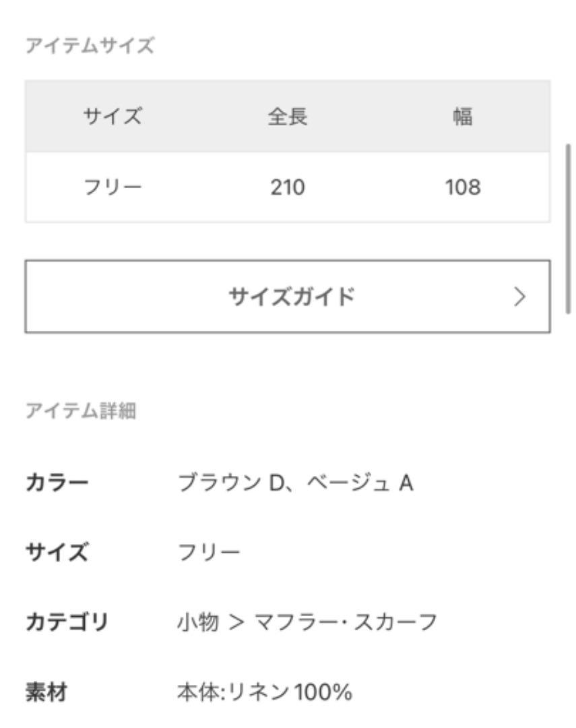This screenshot has width=576, height=728.
Task: Select the 全長 column header
Action: pos(287,116)
